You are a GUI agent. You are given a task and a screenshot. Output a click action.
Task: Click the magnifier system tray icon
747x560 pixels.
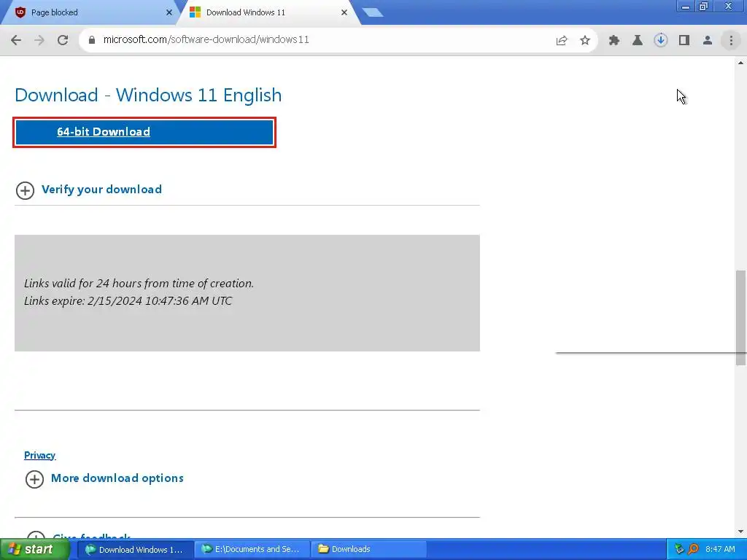(x=693, y=550)
